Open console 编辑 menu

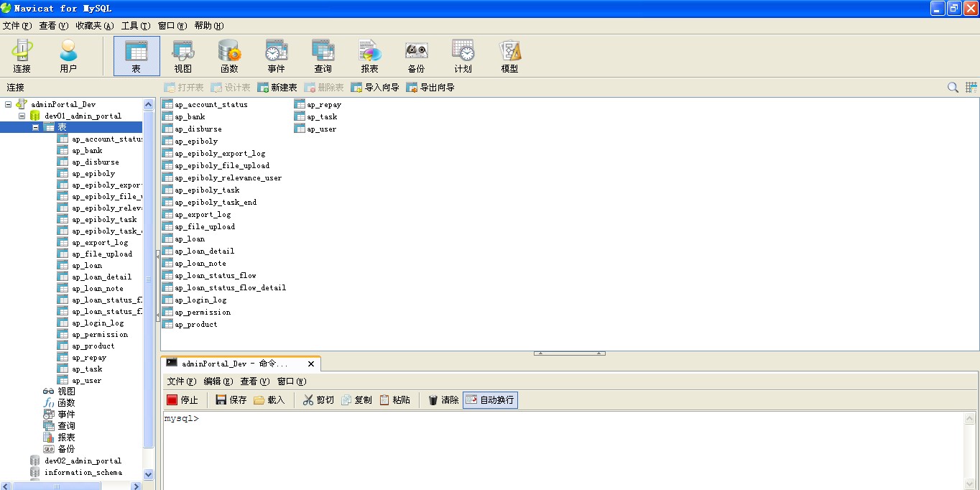tap(218, 382)
